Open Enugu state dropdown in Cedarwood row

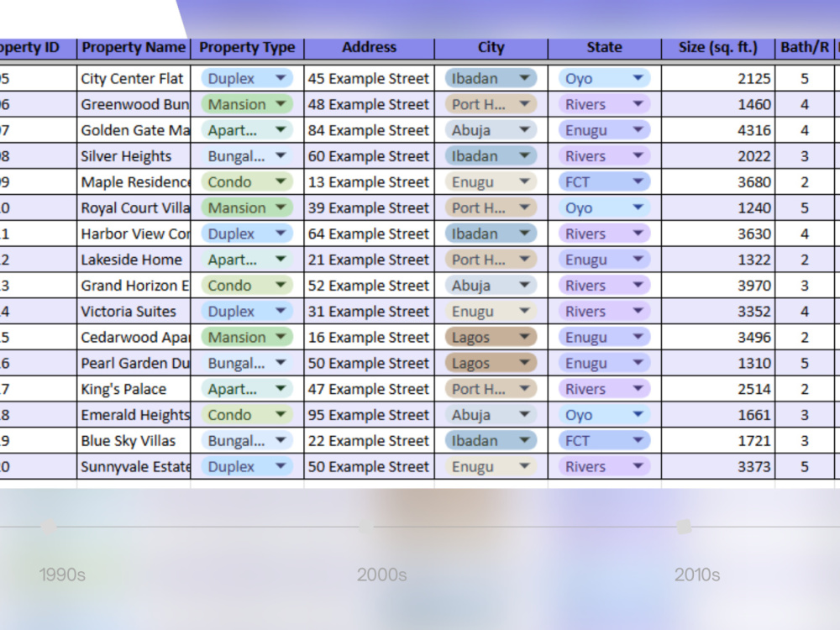(604, 338)
